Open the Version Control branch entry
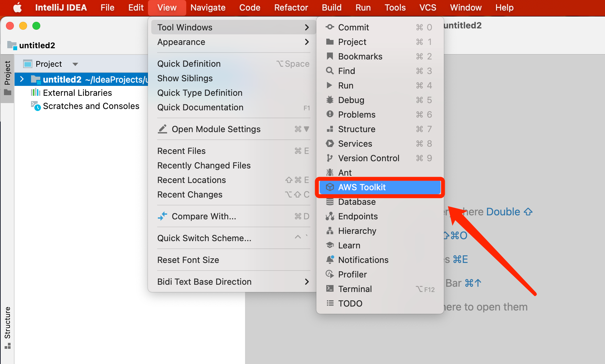Screen dimensions: 605x364 380,158
